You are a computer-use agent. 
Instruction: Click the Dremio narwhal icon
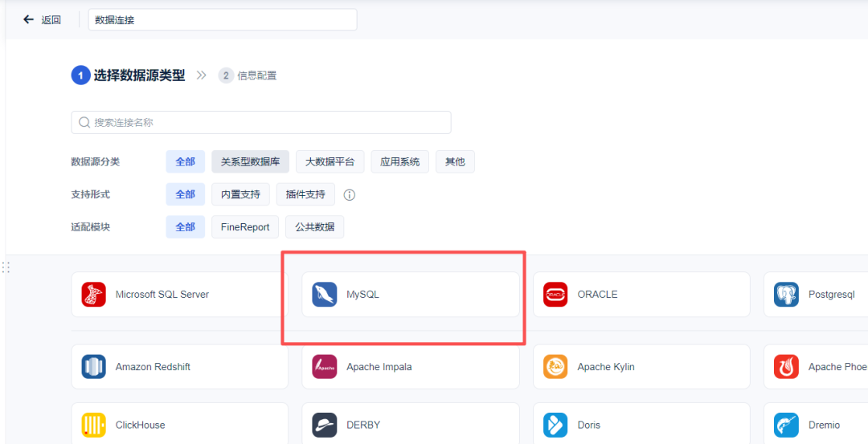[786, 426]
